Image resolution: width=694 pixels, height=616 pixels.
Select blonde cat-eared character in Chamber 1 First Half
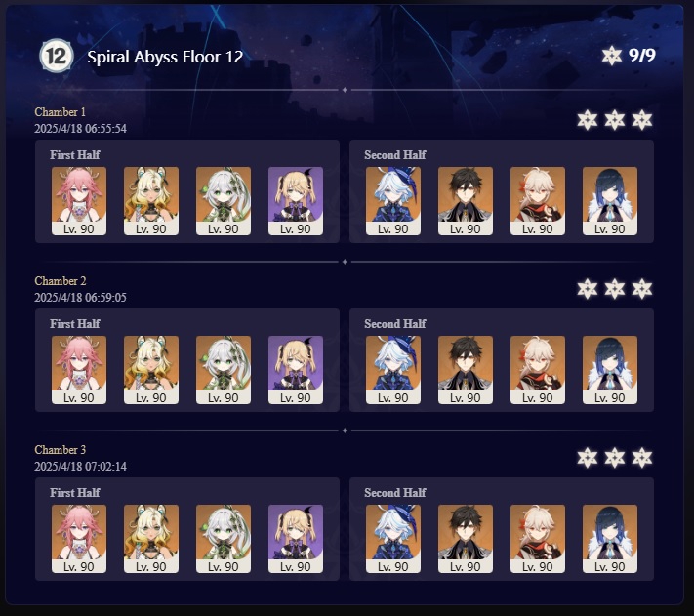pyautogui.click(x=151, y=201)
